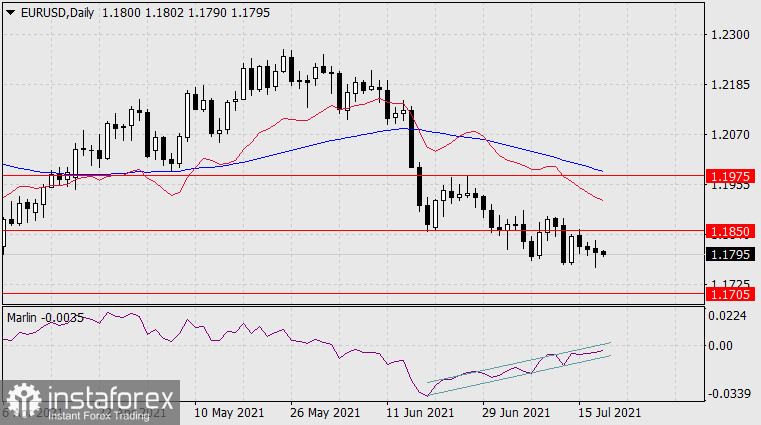
Task: Click the 10 May 2021 date label
Action: (231, 411)
